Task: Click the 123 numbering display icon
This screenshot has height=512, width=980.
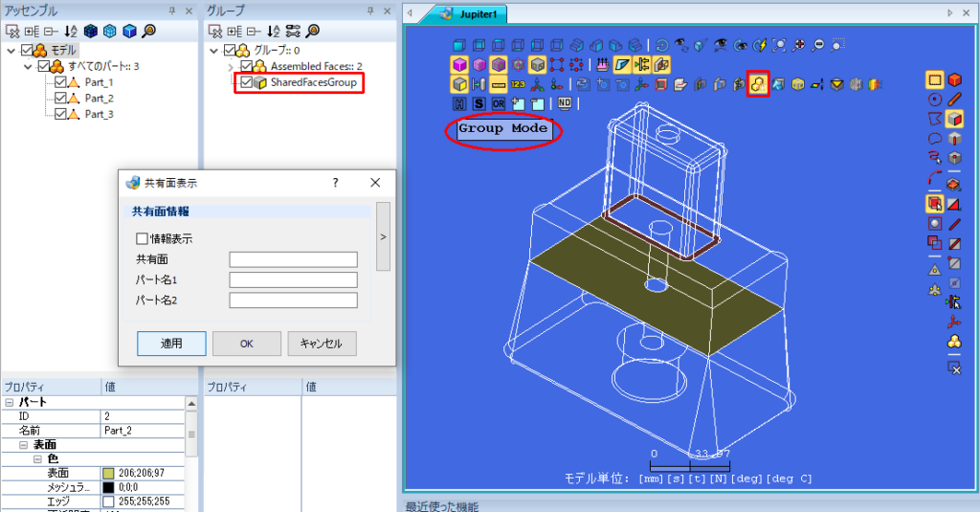Action: coord(518,84)
